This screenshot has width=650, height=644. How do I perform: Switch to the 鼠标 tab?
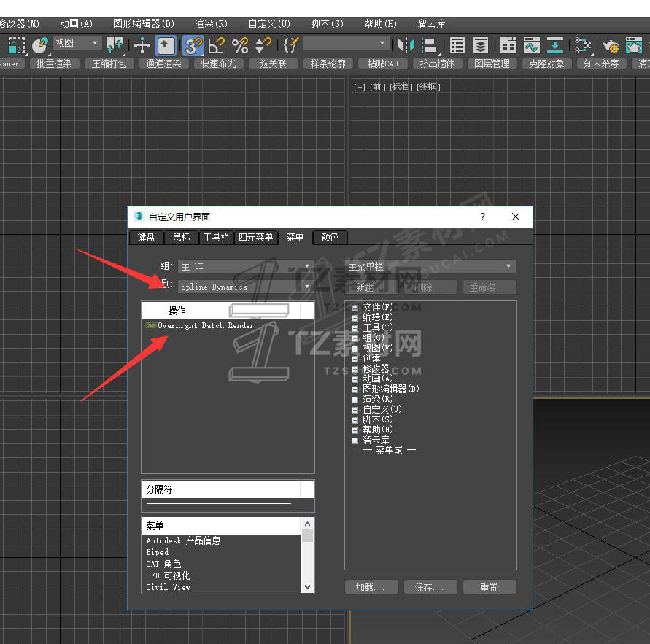click(x=181, y=238)
